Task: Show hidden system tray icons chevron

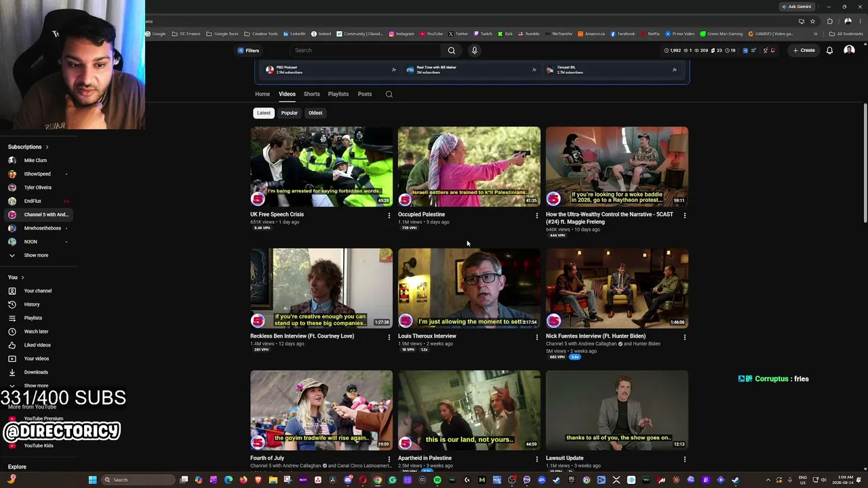Action: pyautogui.click(x=768, y=480)
